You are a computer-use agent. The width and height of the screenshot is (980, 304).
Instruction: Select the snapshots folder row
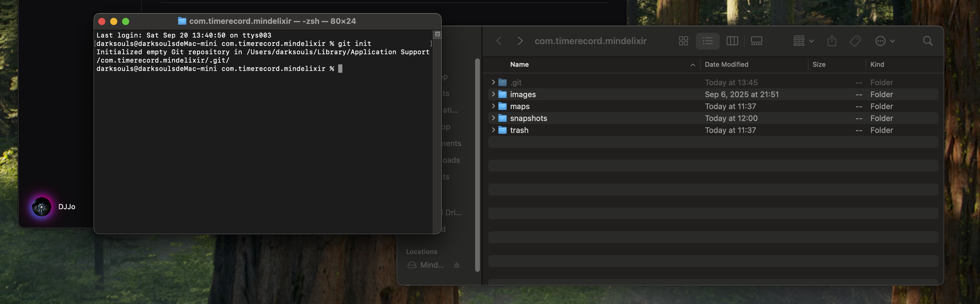pyautogui.click(x=713, y=118)
